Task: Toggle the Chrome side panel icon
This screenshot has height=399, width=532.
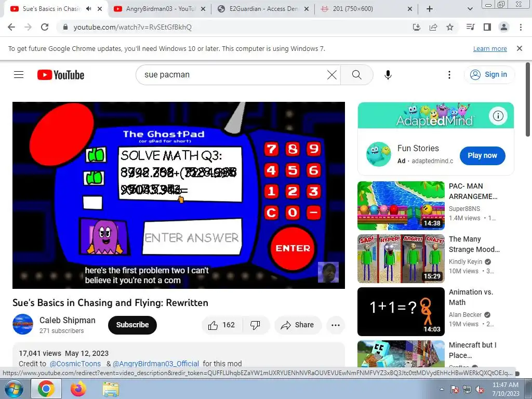Action: tap(487, 27)
